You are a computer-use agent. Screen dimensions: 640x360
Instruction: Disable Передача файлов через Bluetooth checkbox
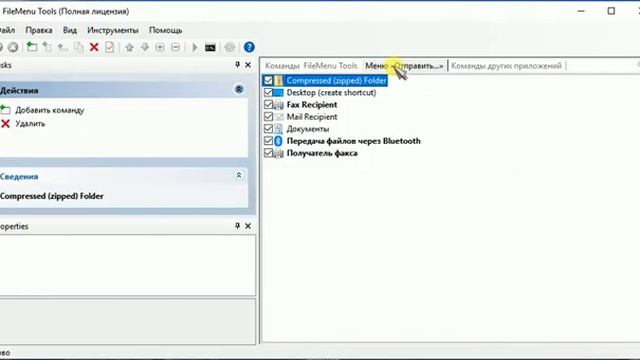tap(268, 141)
